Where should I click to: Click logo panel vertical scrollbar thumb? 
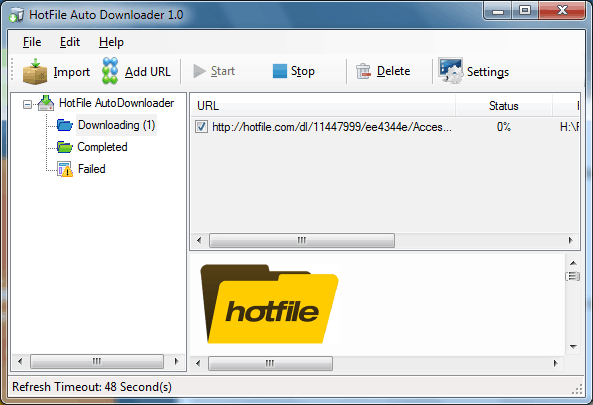pos(573,276)
